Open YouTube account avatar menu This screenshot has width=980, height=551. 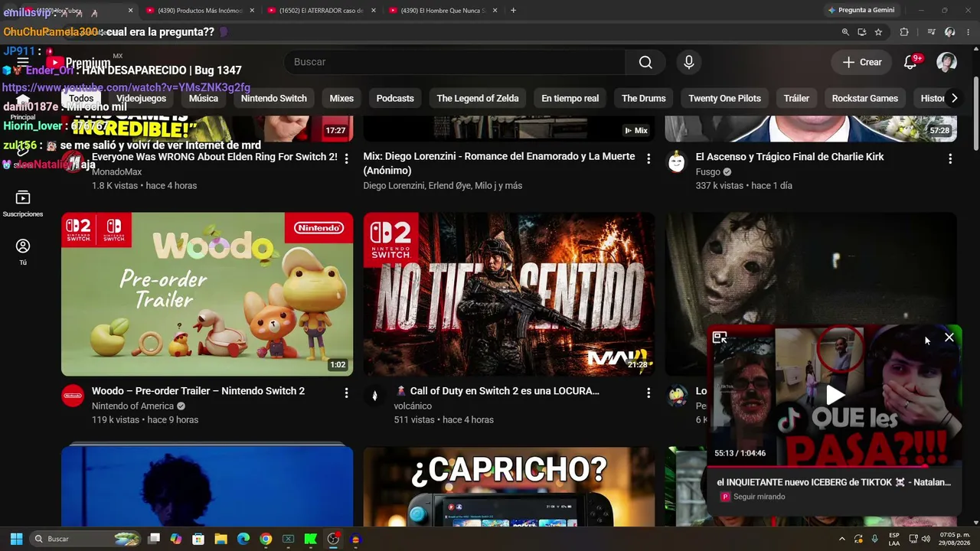coord(947,62)
